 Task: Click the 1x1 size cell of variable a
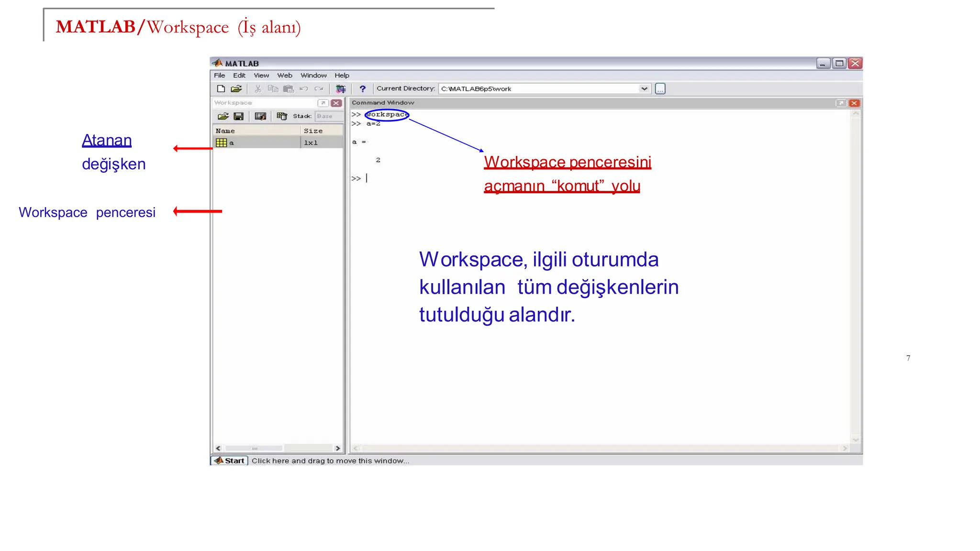click(x=322, y=143)
